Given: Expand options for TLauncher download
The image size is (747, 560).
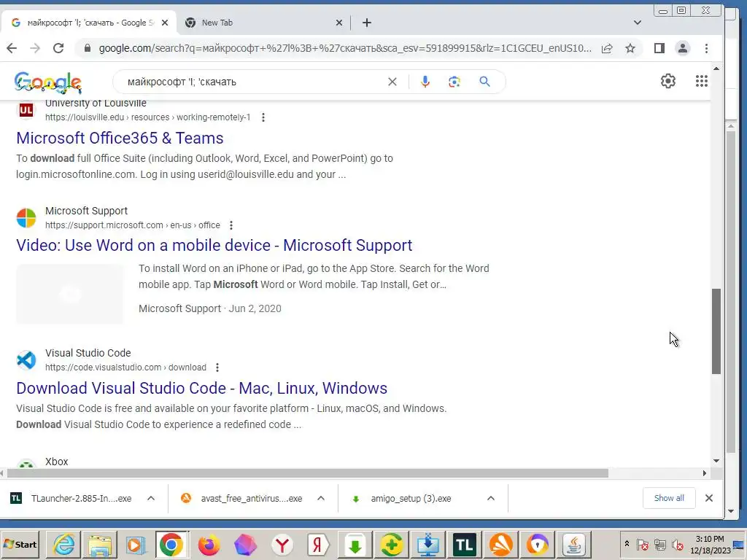Looking at the screenshot, I should [151, 499].
